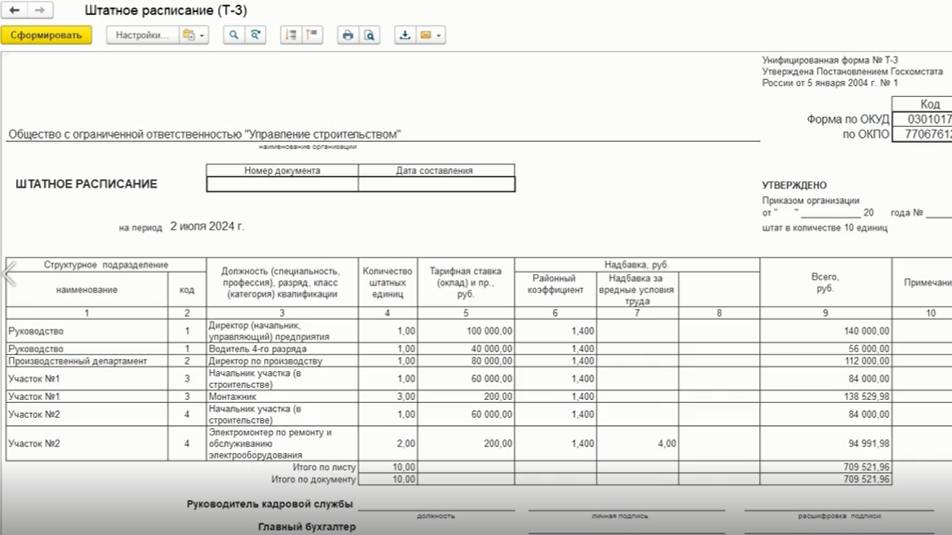The height and width of the screenshot is (535, 952).
Task: Save the report with the download icon
Action: (404, 35)
